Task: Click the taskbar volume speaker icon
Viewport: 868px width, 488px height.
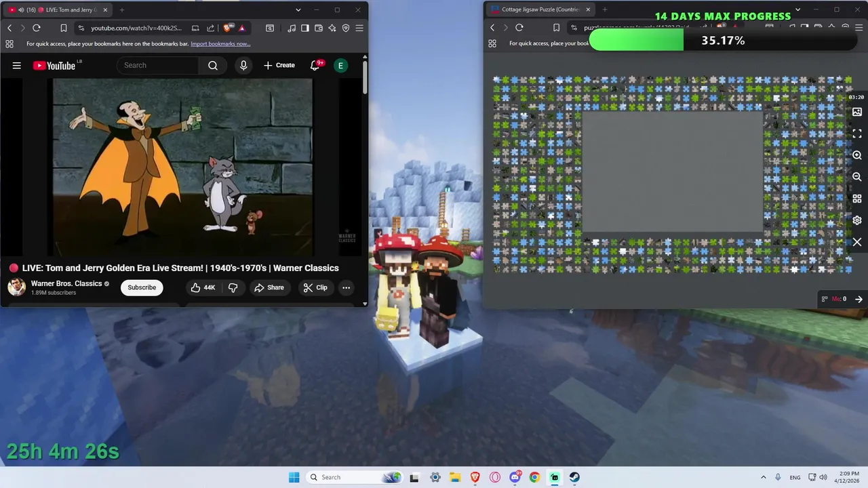Action: pyautogui.click(x=823, y=477)
